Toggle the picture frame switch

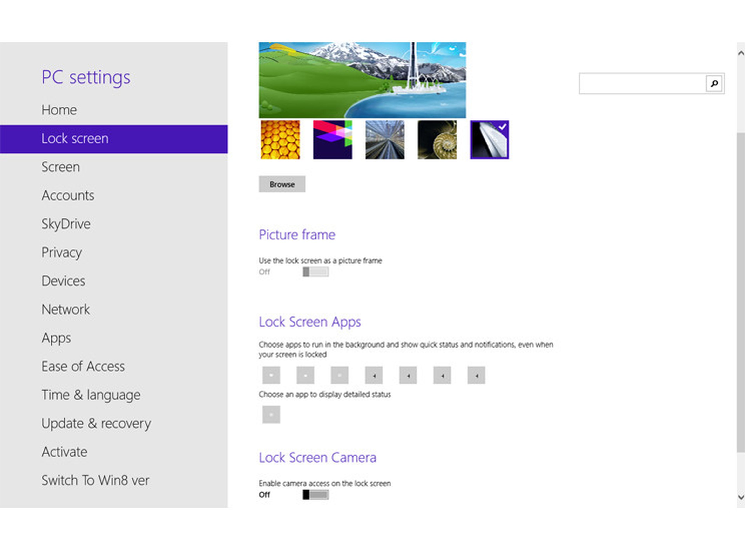[315, 272]
